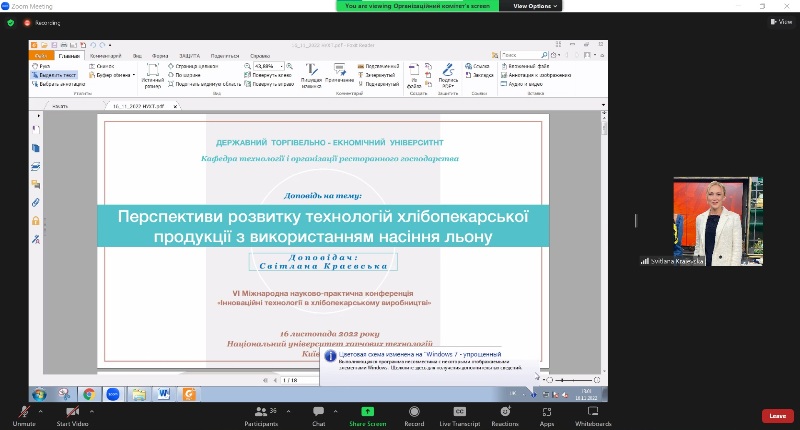Switch to the Справка ribbon tab
Image resolution: width=800 pixels, height=430 pixels.
click(x=260, y=56)
